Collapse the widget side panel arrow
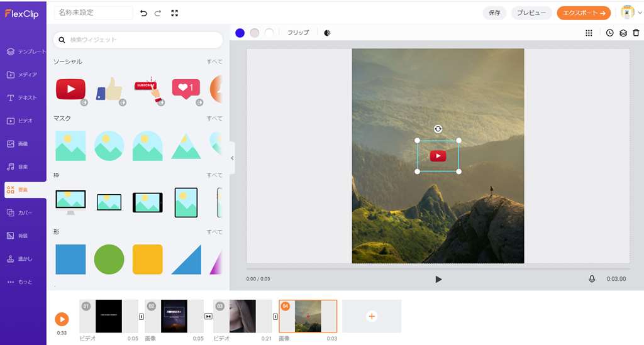Viewport: 644px width, 345px height. tap(232, 158)
